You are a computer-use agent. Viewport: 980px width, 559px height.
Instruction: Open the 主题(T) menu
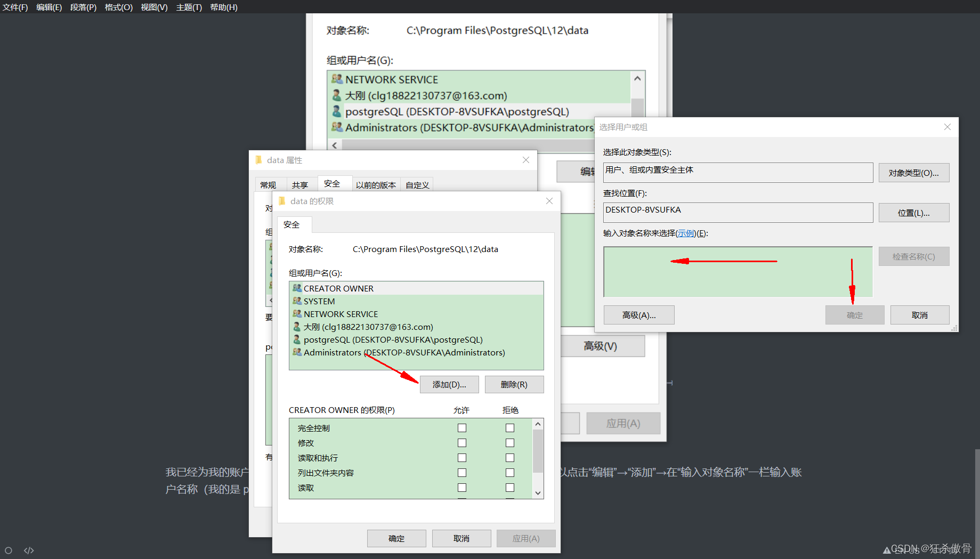coord(189,7)
